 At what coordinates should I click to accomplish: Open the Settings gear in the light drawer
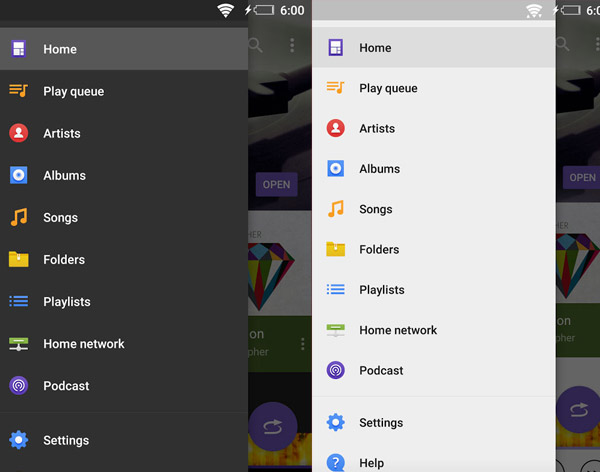[x=336, y=423]
